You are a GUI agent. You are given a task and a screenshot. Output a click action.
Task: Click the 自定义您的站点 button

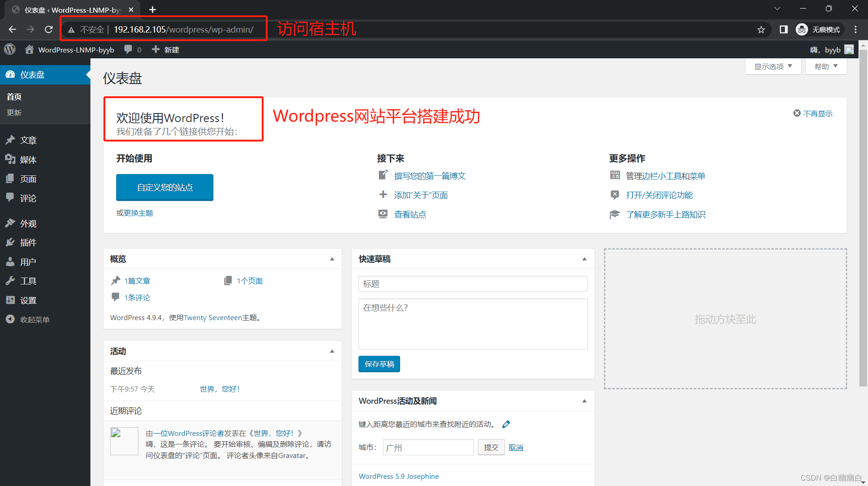coord(165,187)
